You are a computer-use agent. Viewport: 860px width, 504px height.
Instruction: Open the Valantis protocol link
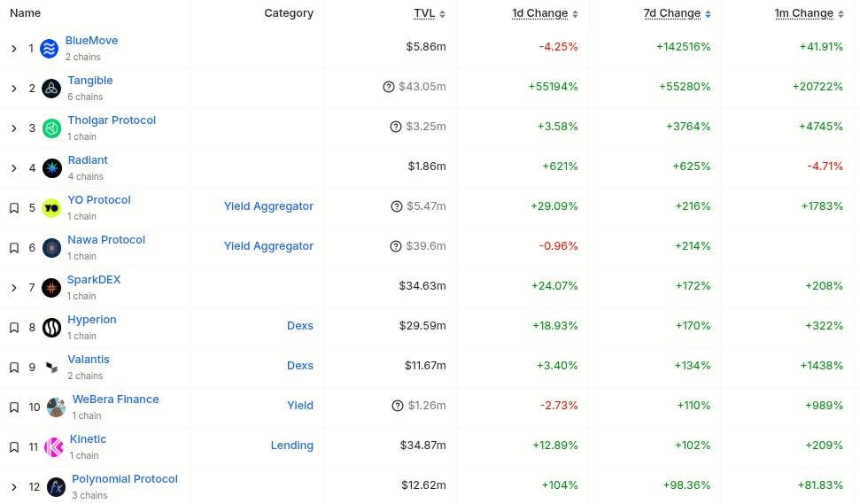[89, 360]
